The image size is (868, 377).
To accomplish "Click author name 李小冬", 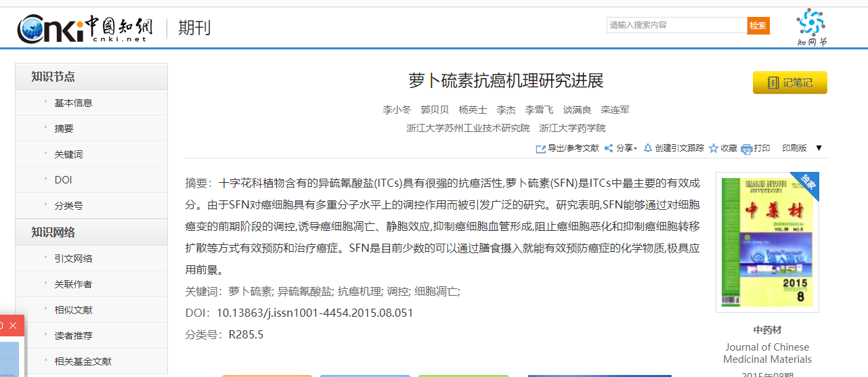I will tap(397, 110).
